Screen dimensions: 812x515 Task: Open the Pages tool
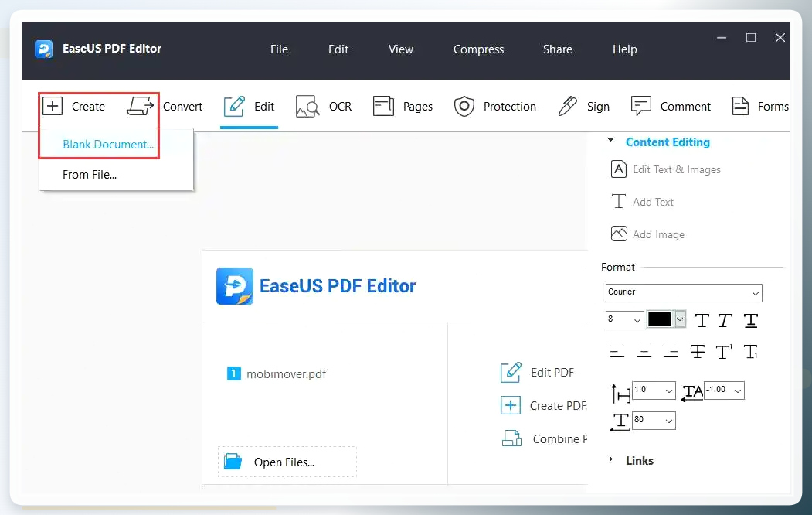(403, 106)
